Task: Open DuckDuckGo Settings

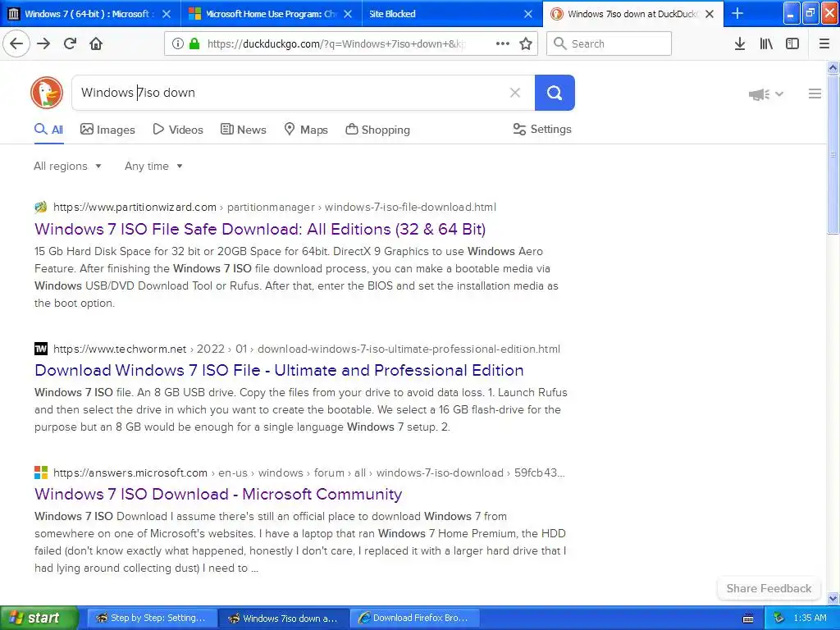Action: pos(542,129)
